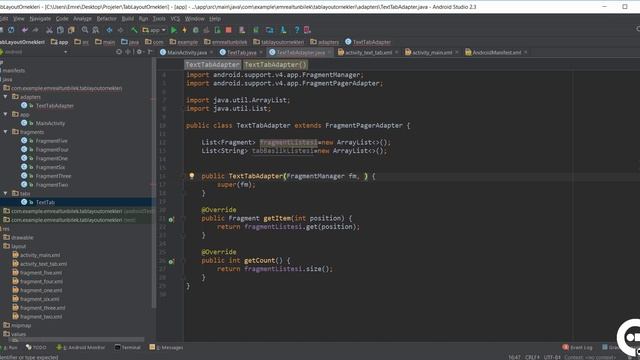Start debugging with the bug icon
The width and height of the screenshot is (640, 360).
(196, 30)
